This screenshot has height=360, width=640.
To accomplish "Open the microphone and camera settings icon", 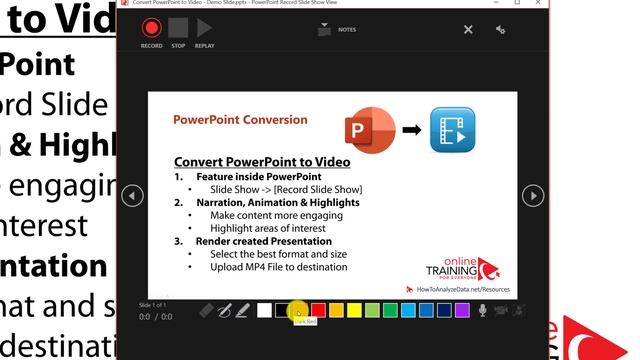I will pyautogui.click(x=500, y=29).
